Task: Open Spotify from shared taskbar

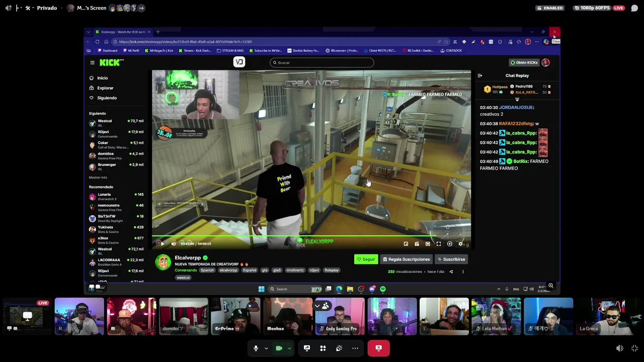Action: click(x=383, y=289)
